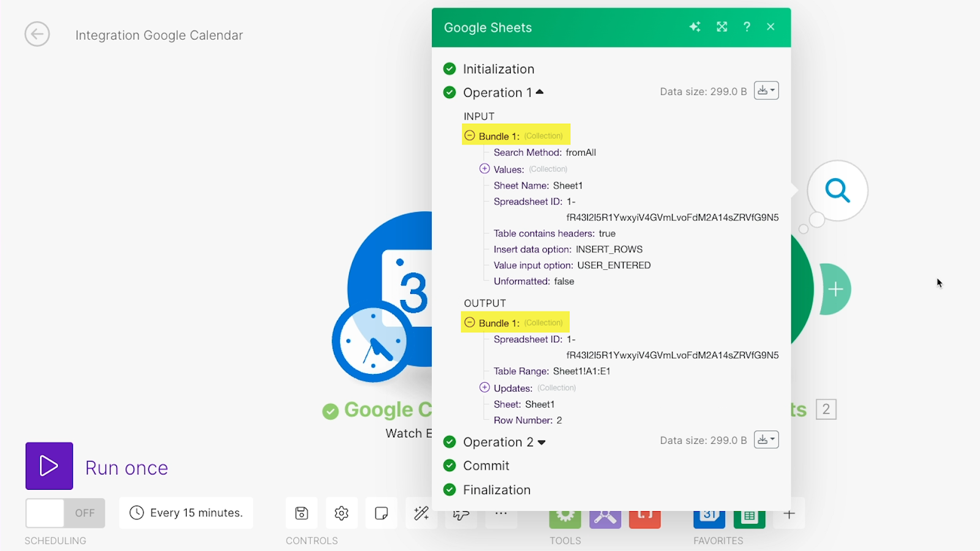Click the Row Number: 2 row
Viewport: 980px width, 551px height.
pos(528,420)
